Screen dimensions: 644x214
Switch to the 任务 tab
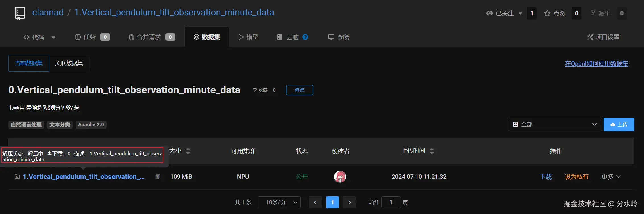coord(92,37)
